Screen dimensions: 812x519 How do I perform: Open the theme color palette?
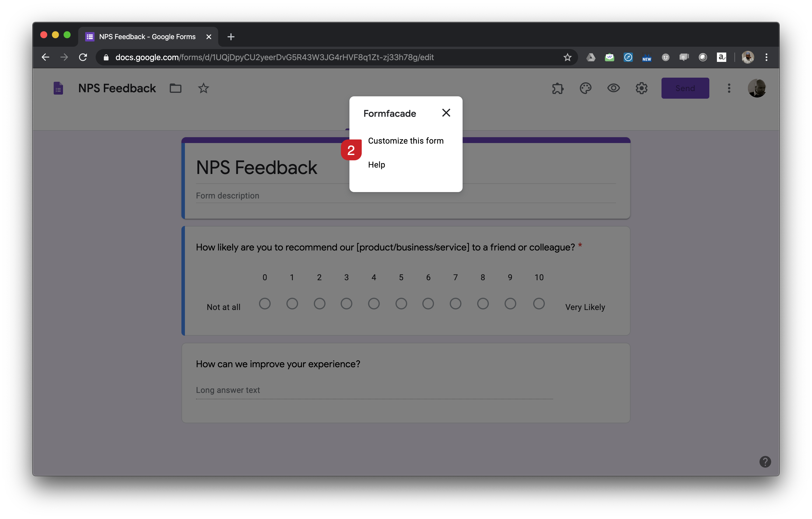pos(585,88)
